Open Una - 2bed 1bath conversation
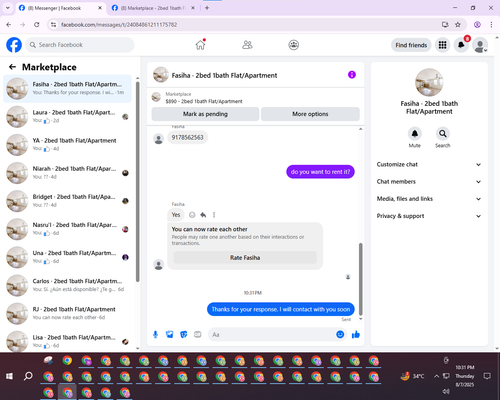Screen dimensions: 500x400 (68, 257)
